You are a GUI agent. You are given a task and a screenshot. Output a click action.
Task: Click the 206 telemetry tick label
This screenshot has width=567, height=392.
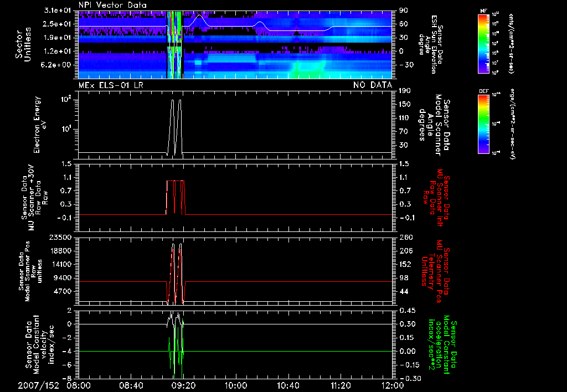click(405, 251)
